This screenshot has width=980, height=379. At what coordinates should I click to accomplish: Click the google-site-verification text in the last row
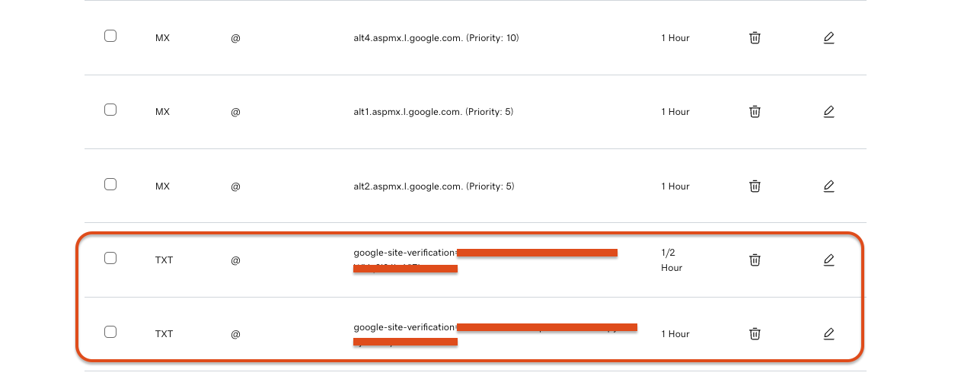pos(404,327)
